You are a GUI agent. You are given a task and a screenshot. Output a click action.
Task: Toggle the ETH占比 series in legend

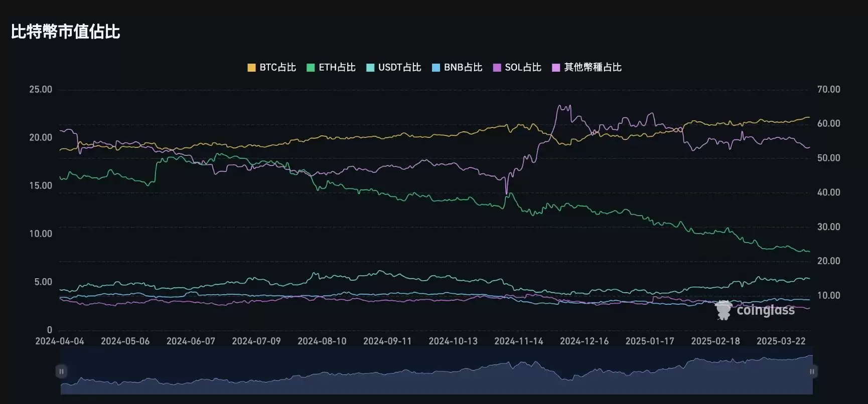click(x=331, y=68)
